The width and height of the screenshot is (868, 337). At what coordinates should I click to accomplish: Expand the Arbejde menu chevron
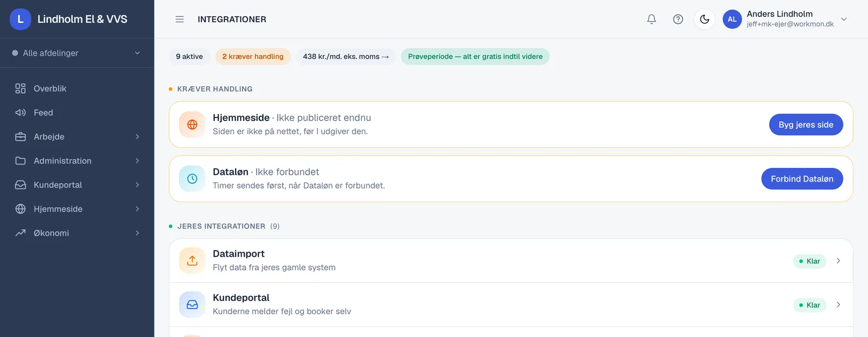pos(137,137)
